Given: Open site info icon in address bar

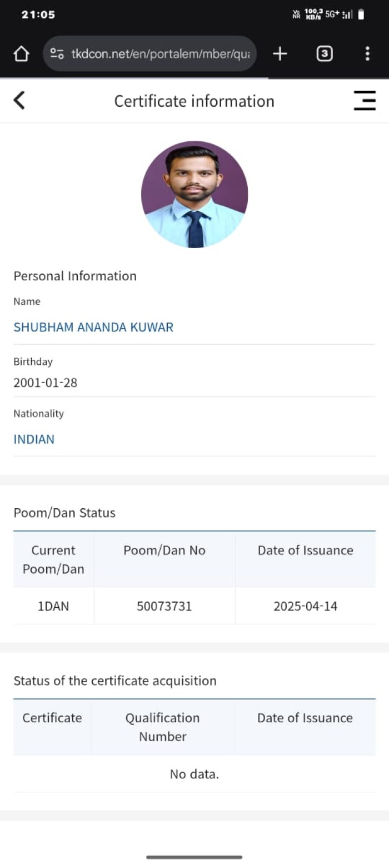Looking at the screenshot, I should (57, 54).
